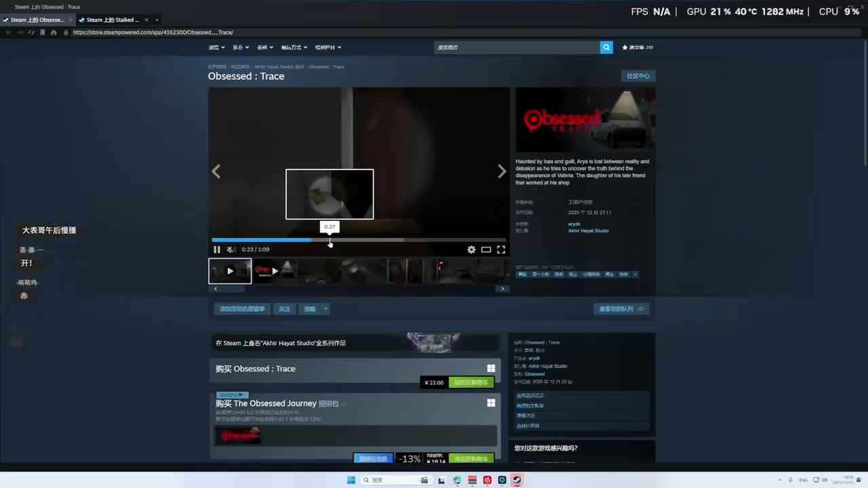Image resolution: width=868 pixels, height=488 pixels.
Task: Enter fullscreen for the trailer
Action: click(x=501, y=249)
